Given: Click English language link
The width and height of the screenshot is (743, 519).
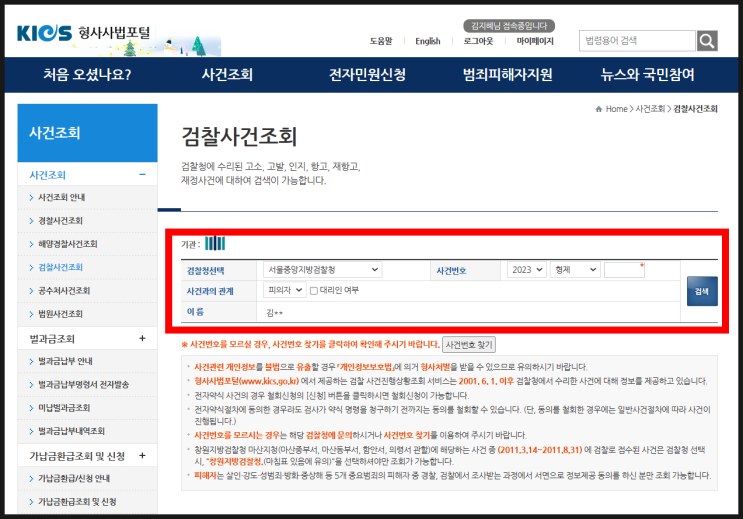Looking at the screenshot, I should coord(427,41).
